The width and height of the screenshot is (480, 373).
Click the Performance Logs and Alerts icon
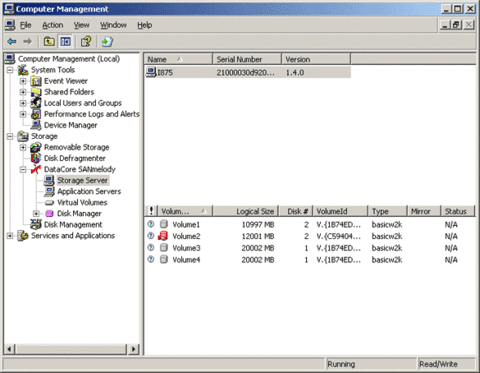pos(36,114)
